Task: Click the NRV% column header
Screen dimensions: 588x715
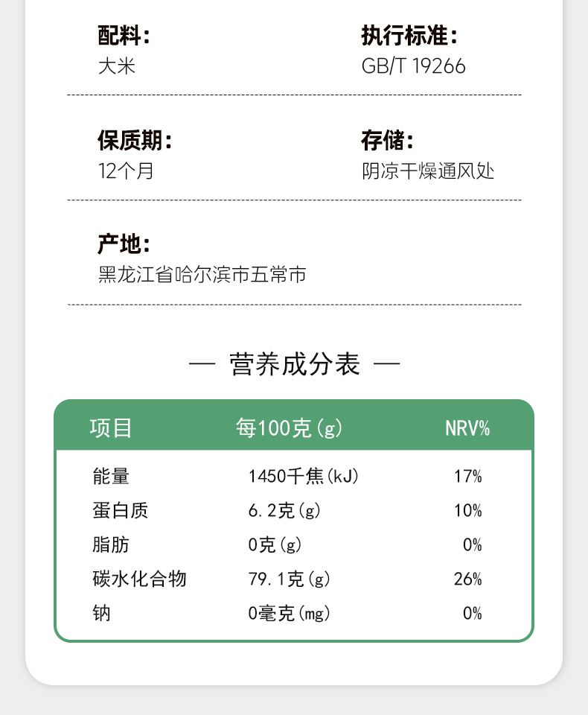Action: tap(467, 428)
